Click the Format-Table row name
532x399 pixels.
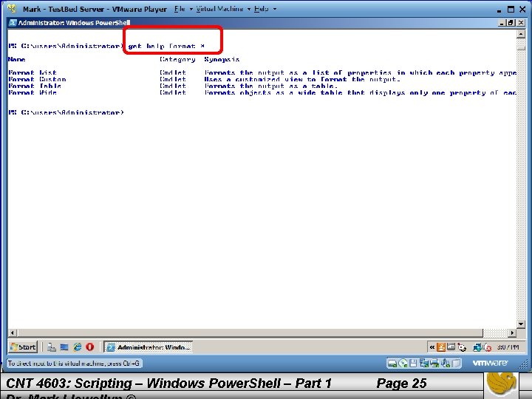pos(35,86)
